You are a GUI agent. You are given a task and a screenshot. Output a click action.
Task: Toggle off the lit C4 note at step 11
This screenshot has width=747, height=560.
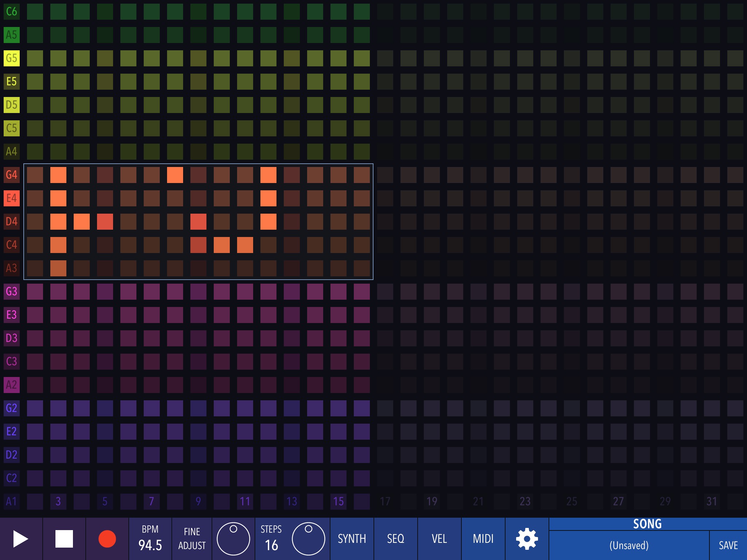tap(245, 245)
